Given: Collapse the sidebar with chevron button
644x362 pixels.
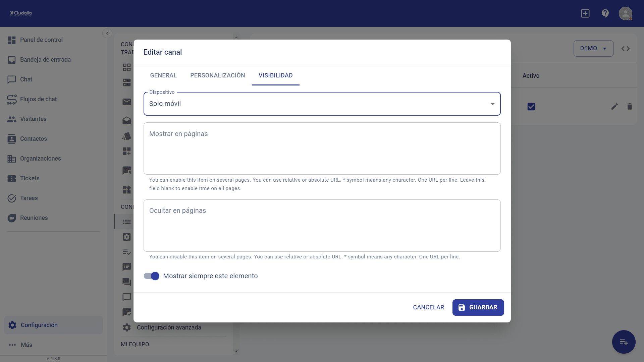Looking at the screenshot, I should click(107, 33).
